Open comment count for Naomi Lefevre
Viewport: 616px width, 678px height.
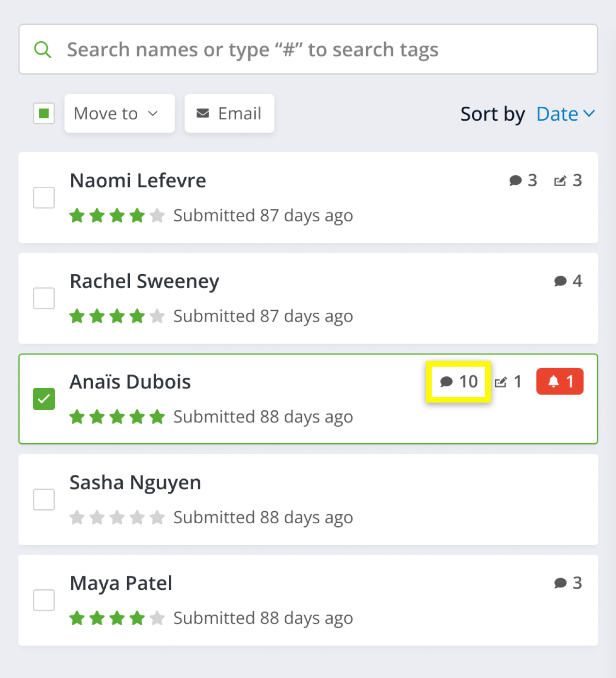[516, 180]
